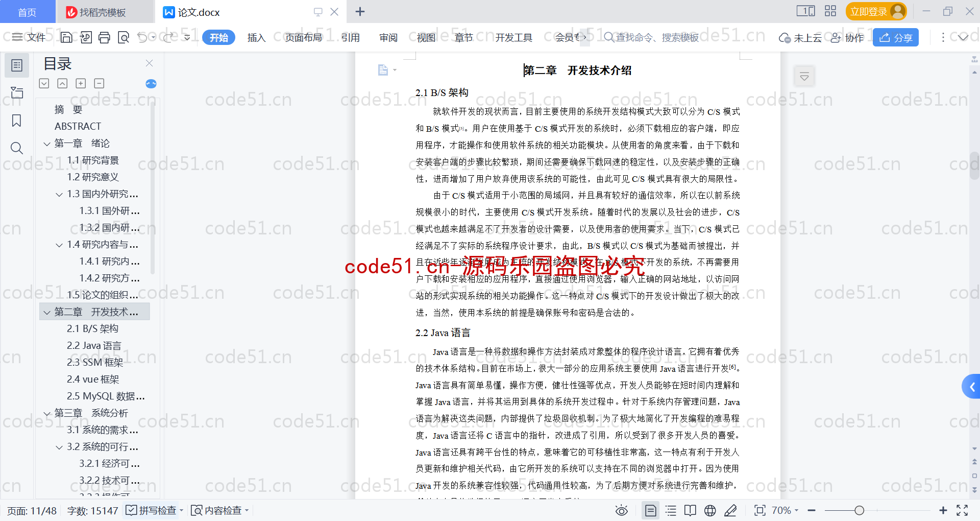Image resolution: width=980 pixels, height=521 pixels.
Task: Collapse 第一章 绪论 tree node
Action: coord(47,144)
